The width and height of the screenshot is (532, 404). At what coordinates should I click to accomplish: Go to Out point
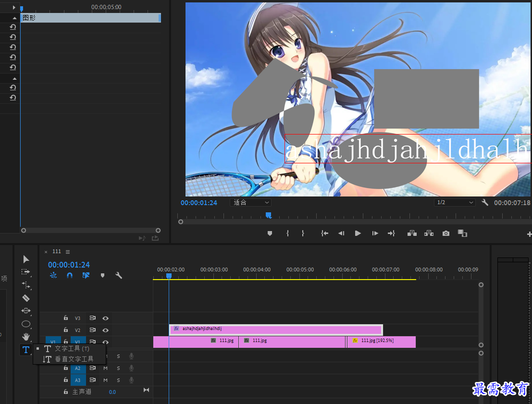[x=392, y=233]
